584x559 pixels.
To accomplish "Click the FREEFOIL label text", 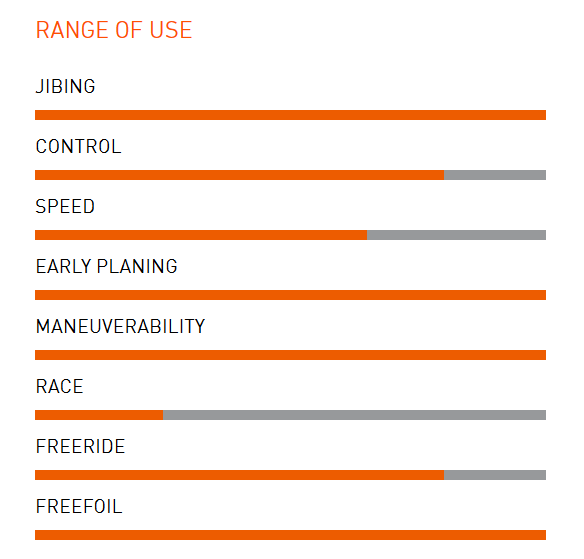I will click(x=79, y=506).
